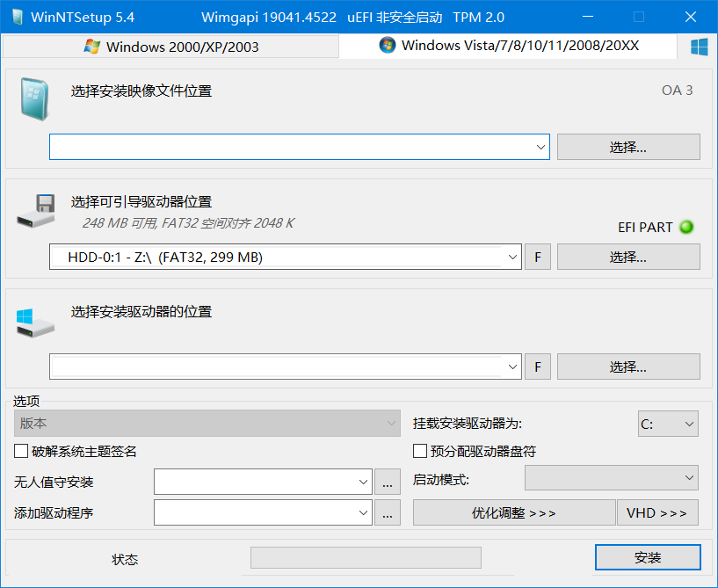Click the 状态 status label

(x=125, y=559)
